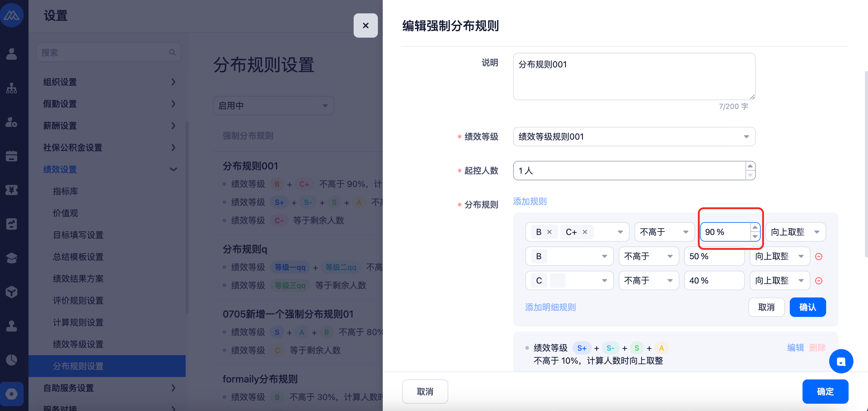The height and width of the screenshot is (411, 868).
Task: Open the user settings sidebar icon
Action: pyautogui.click(x=12, y=122)
